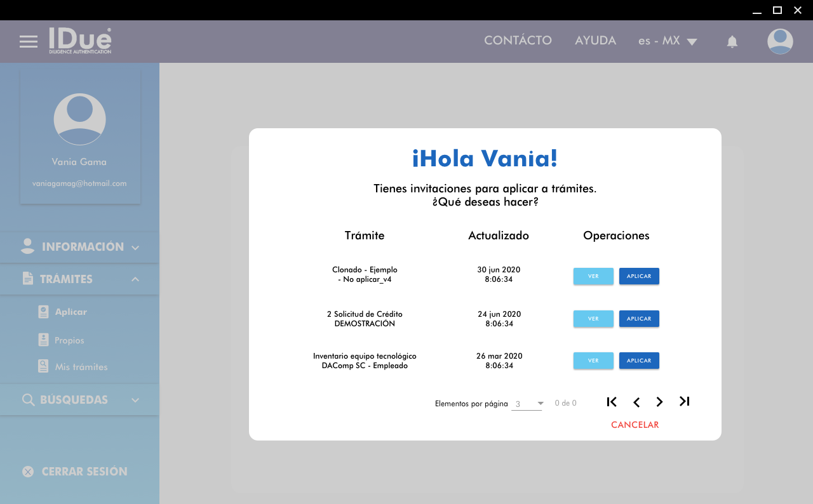Click Ver for Clonado - Ejemplo trámite
Screen dimensions: 813x504
[593, 276]
